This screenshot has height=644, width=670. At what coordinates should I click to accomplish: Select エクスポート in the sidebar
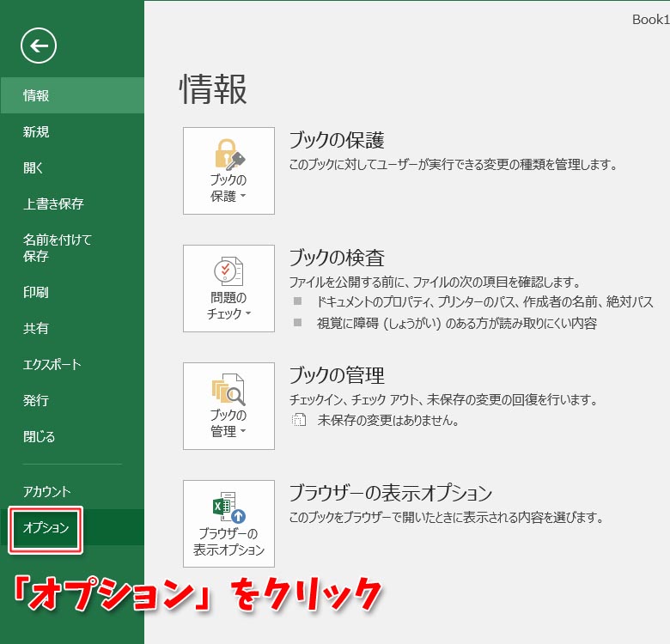72,364
